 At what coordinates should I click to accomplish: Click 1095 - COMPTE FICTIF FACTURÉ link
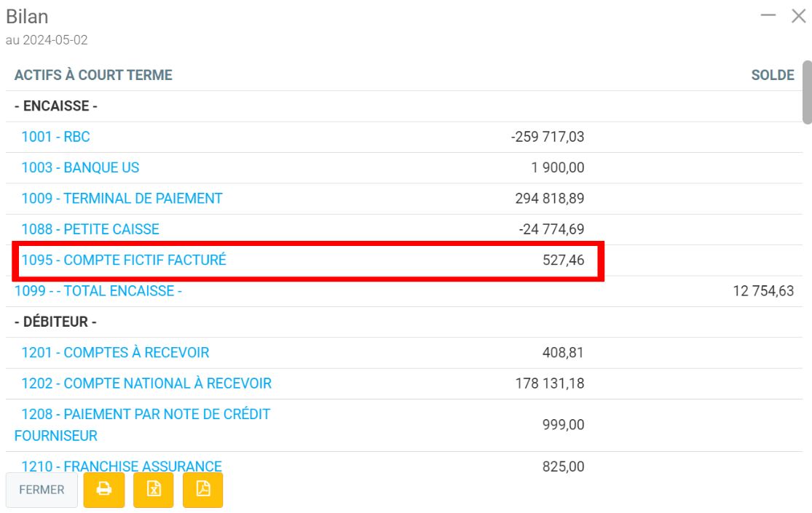coord(124,260)
